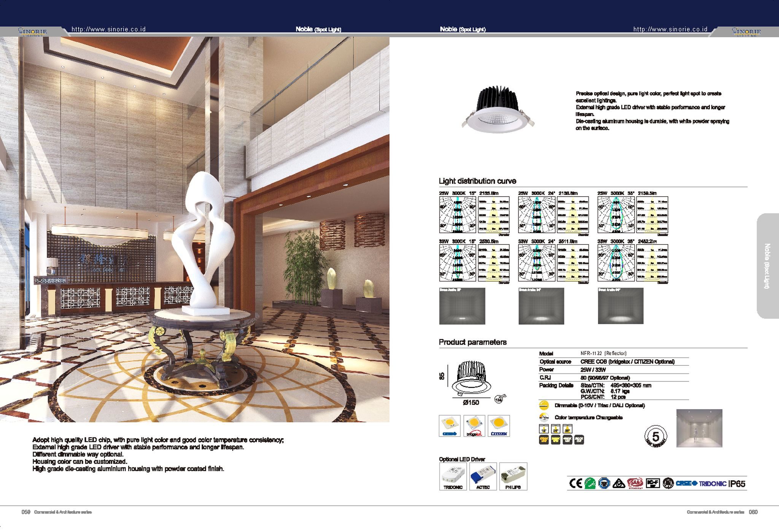
Task: Select the PHILIPS LED driver thumbnail
Action: click(513, 476)
